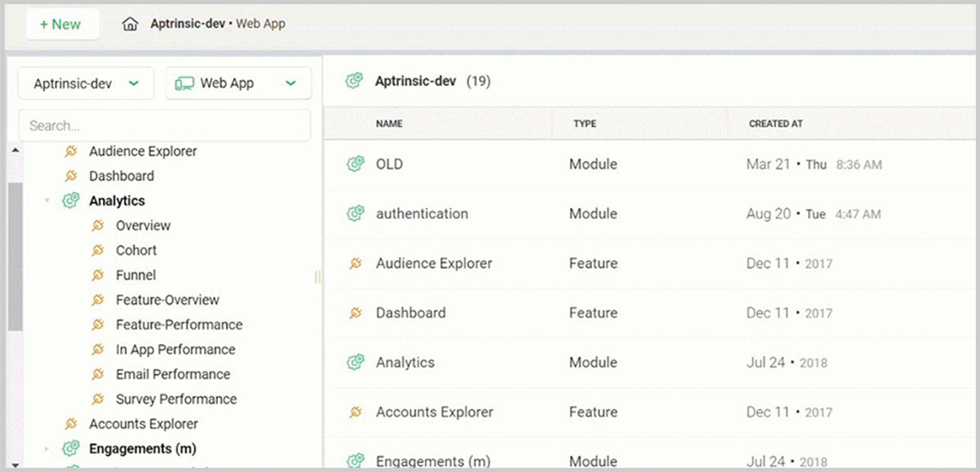
Task: Click the CREATED AT column header
Action: tap(775, 124)
